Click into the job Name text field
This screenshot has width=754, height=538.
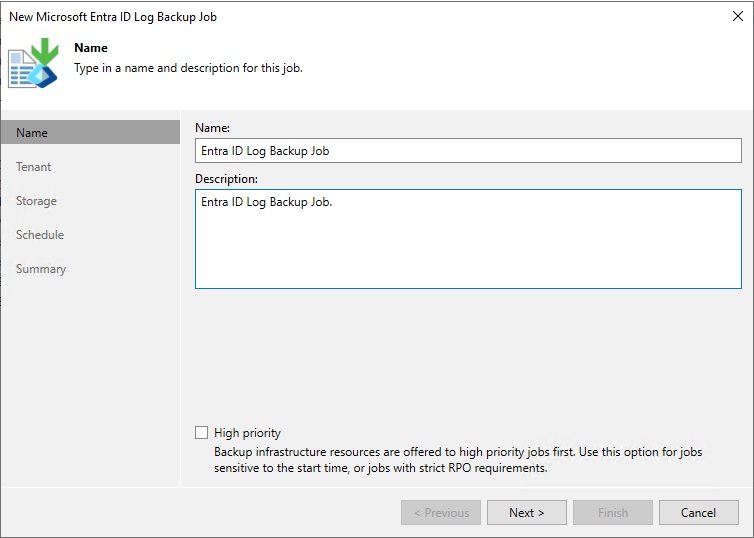pos(468,151)
